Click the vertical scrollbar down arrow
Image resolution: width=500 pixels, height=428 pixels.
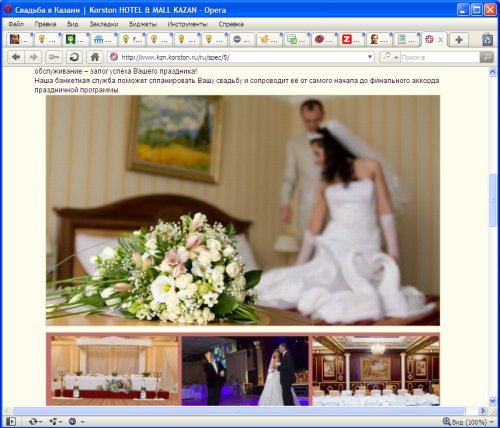[492, 400]
